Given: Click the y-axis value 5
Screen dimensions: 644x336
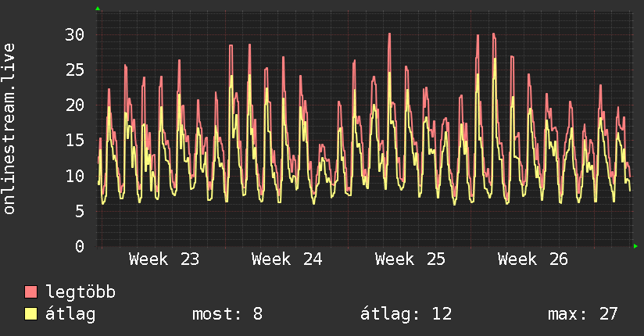Looking at the screenshot, I should (x=80, y=211).
